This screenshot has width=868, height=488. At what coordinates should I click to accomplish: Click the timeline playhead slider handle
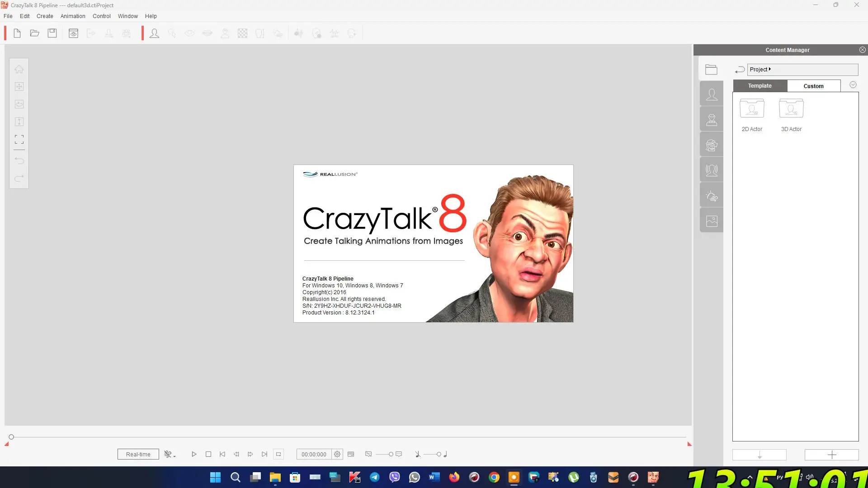(11, 437)
